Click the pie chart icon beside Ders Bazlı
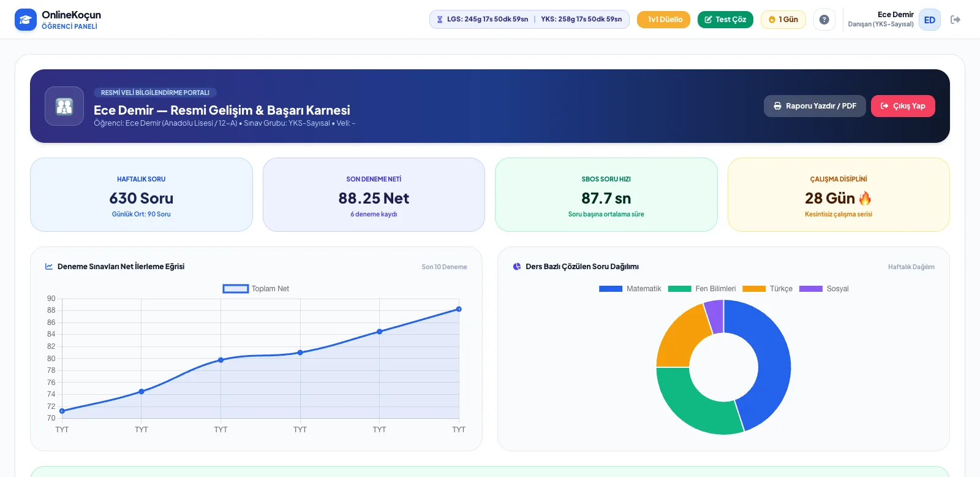Viewport: 980px width, 477px height. (517, 267)
